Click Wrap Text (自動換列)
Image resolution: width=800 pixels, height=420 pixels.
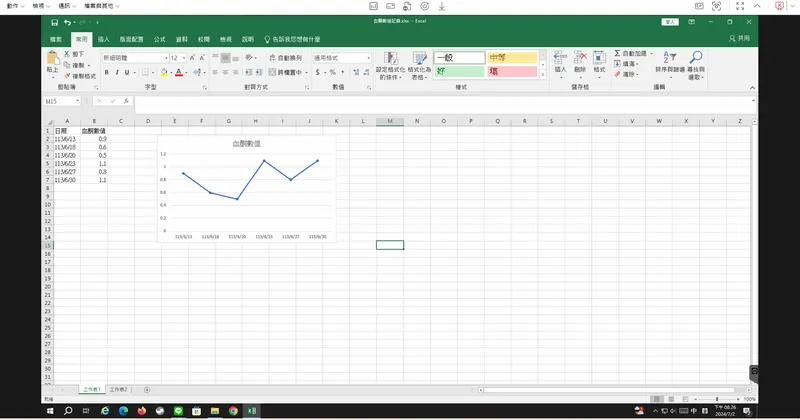(x=286, y=58)
